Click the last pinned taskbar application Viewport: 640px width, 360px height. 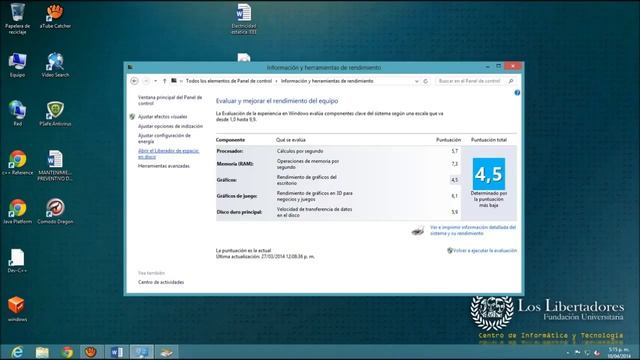[166, 352]
